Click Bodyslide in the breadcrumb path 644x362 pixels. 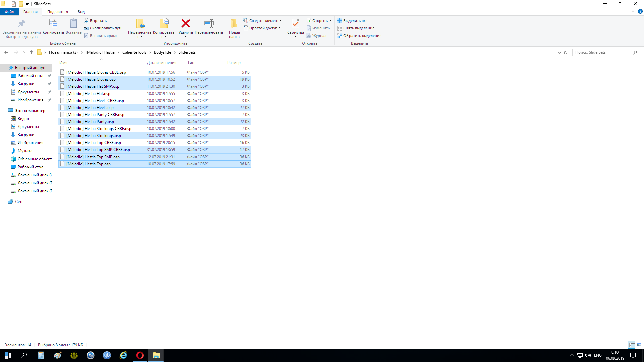(x=162, y=52)
